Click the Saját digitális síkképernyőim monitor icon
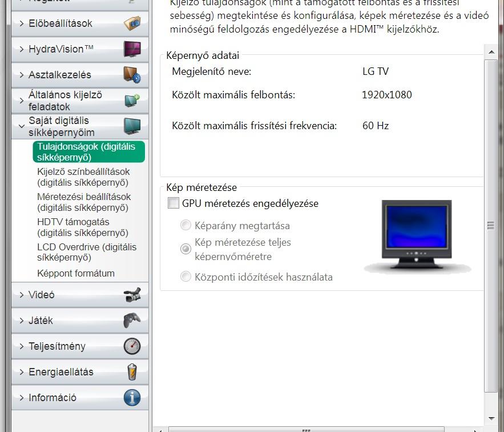 (132, 126)
